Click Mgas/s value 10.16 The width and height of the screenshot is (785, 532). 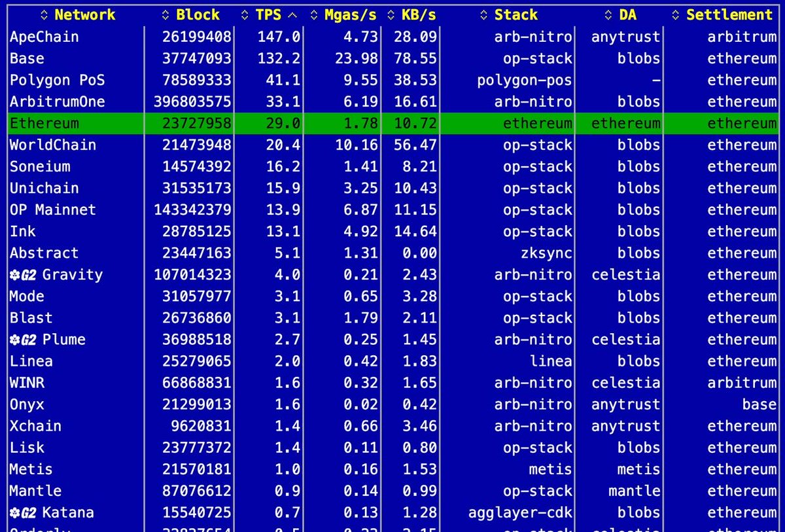tap(357, 145)
